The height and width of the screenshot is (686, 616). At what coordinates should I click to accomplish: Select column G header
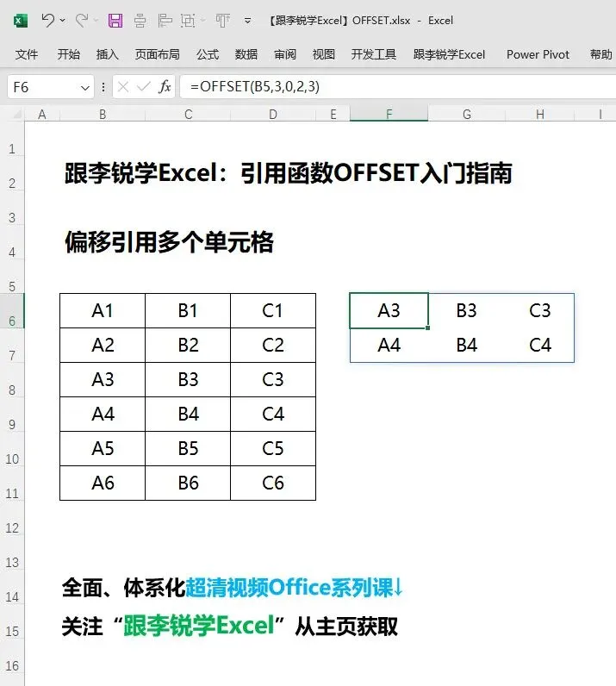[x=467, y=115]
